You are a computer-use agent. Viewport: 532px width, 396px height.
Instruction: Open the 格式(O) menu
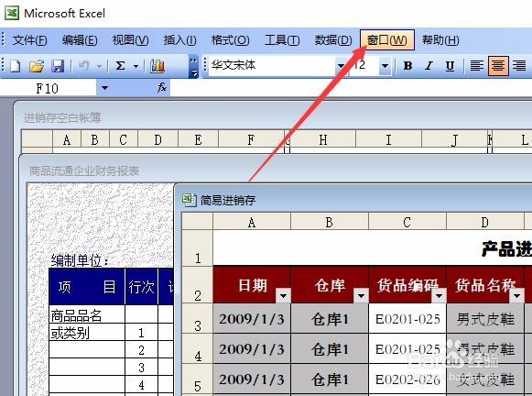(230, 40)
